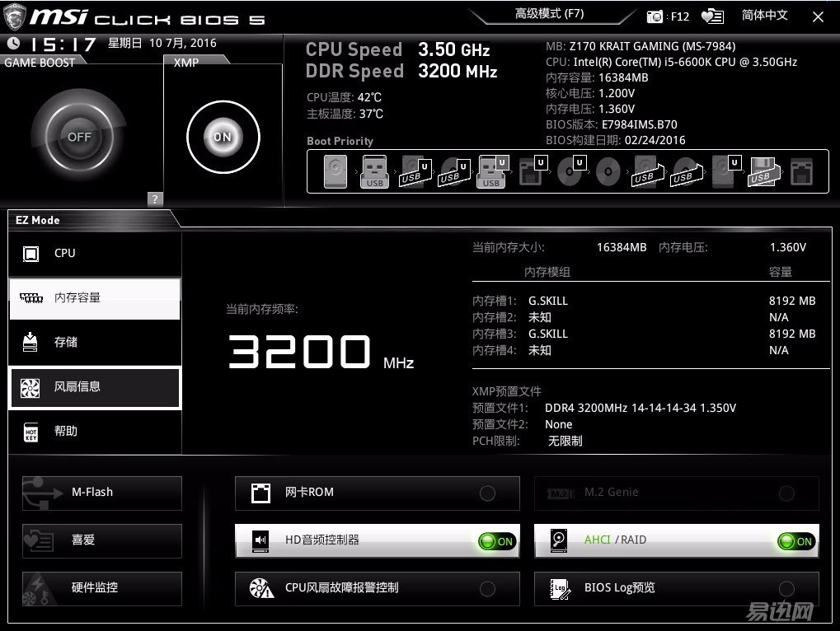Click the 主板温度 37℃ reading
This screenshot has width=840, height=631.
tap(345, 114)
